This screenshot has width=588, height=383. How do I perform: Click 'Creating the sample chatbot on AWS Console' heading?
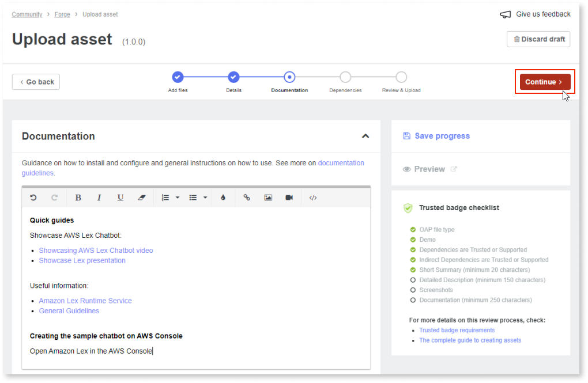(x=106, y=336)
